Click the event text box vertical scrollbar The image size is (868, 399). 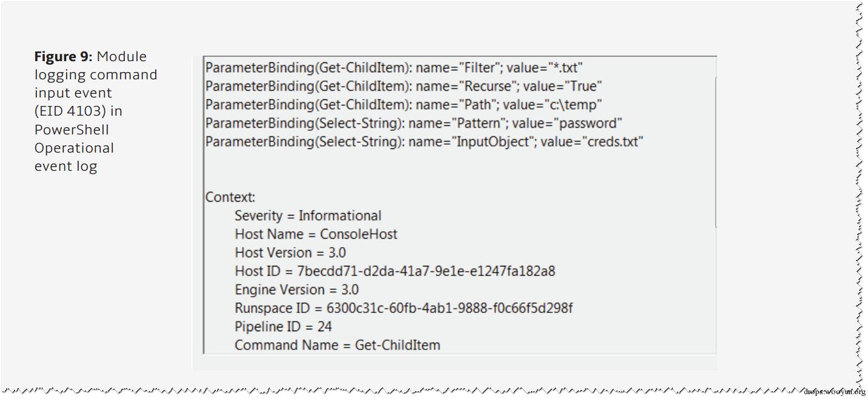[x=716, y=151]
